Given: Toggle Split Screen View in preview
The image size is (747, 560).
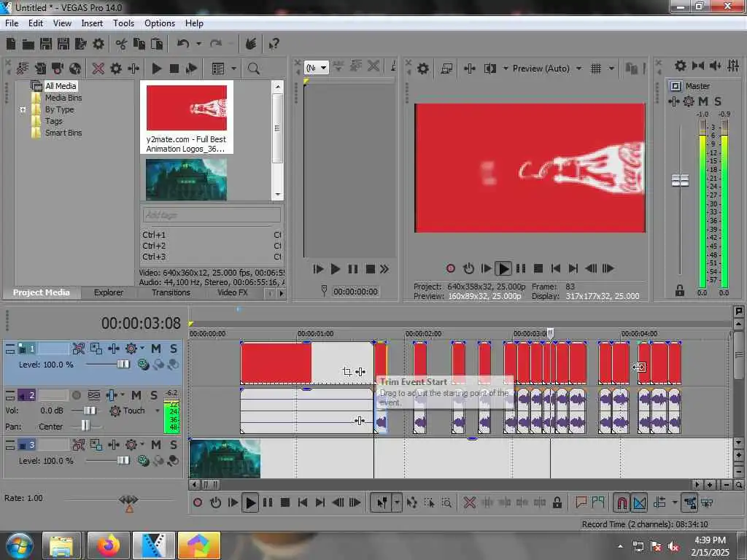Looking at the screenshot, I should click(489, 69).
